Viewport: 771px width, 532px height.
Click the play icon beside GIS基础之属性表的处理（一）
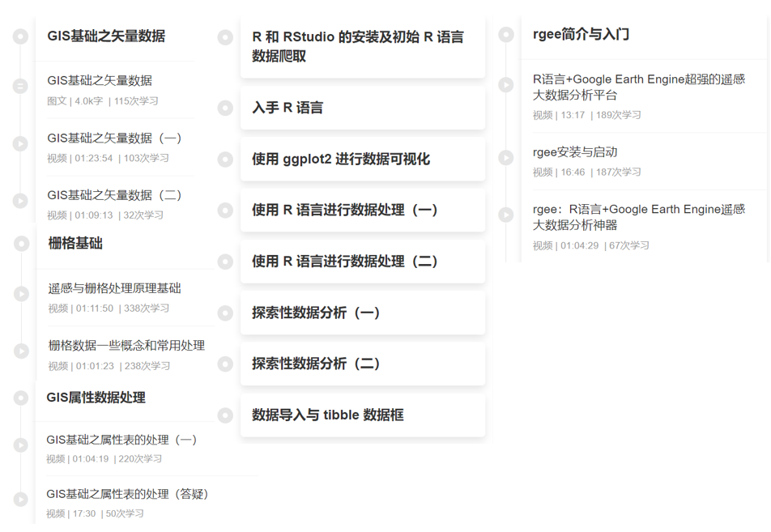20,445
